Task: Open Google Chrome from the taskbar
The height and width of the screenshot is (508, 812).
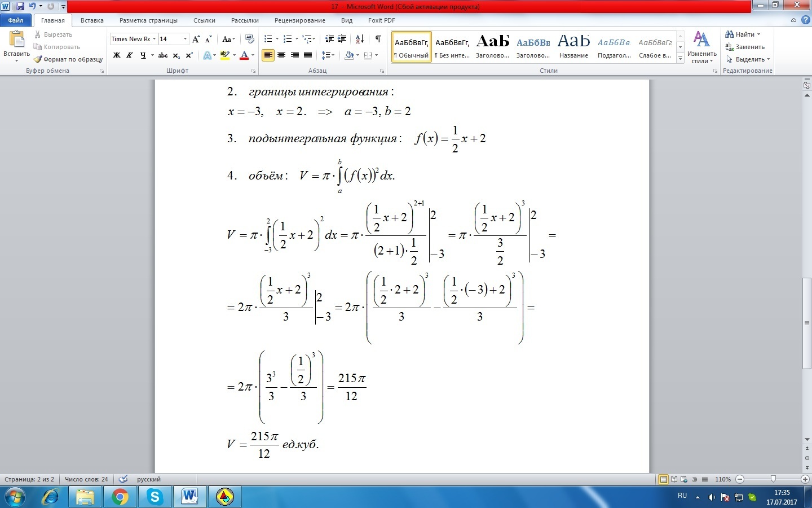Action: tap(120, 497)
